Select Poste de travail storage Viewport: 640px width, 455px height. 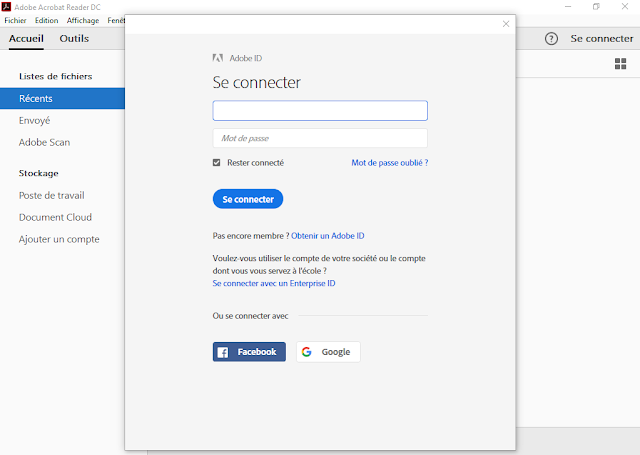click(x=52, y=195)
